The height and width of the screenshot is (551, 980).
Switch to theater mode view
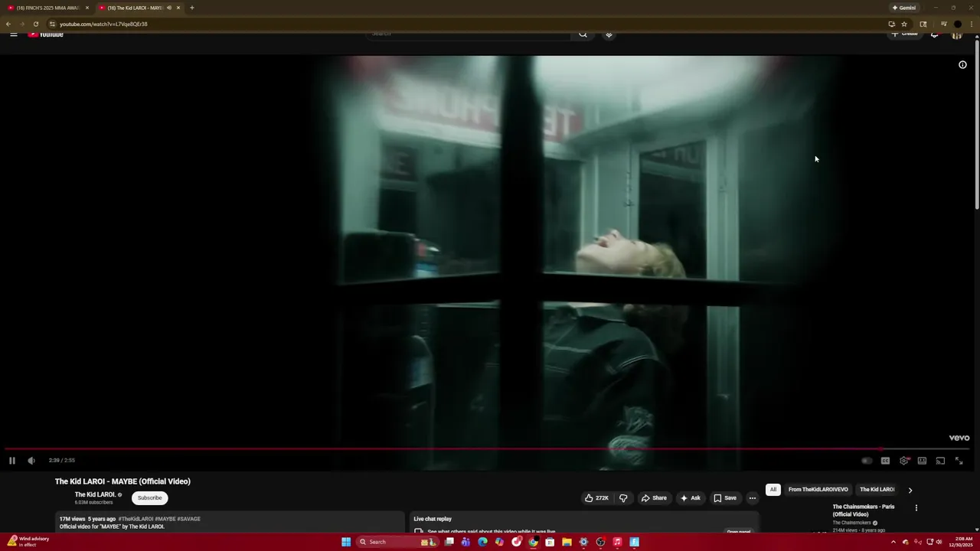(x=922, y=461)
